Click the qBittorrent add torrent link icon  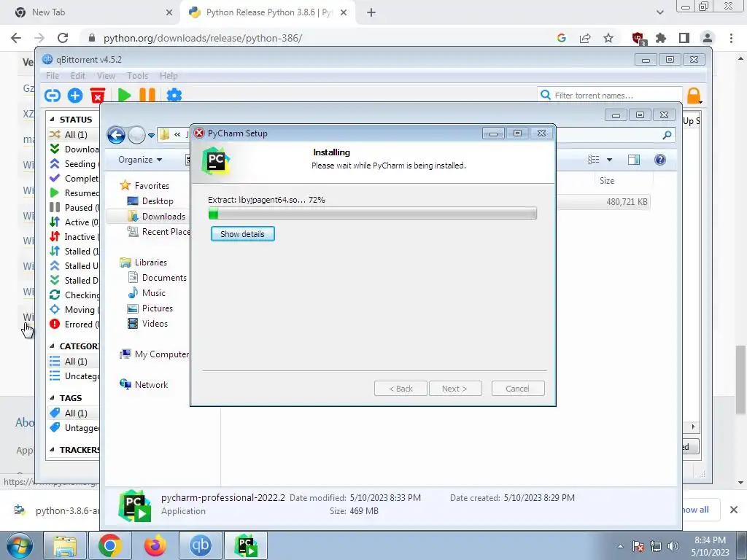tap(53, 96)
